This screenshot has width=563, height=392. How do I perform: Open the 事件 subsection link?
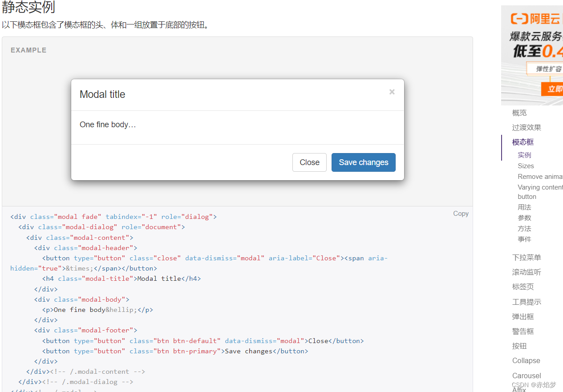tap(524, 239)
